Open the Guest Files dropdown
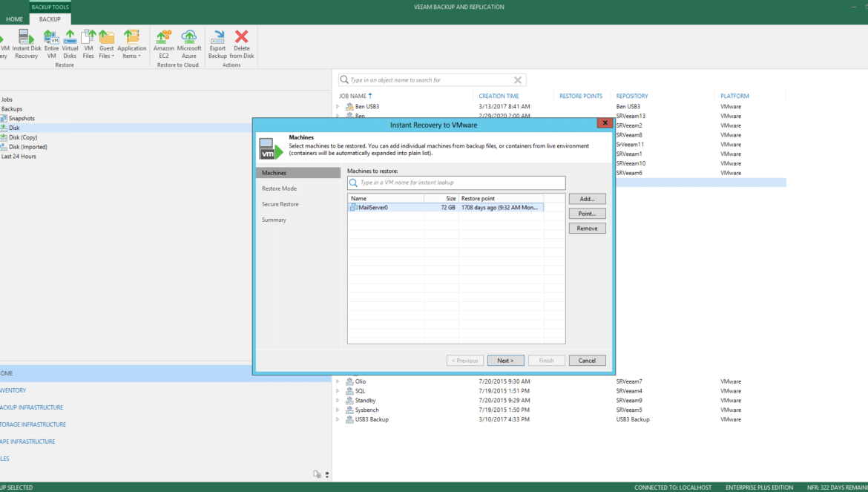 click(106, 45)
